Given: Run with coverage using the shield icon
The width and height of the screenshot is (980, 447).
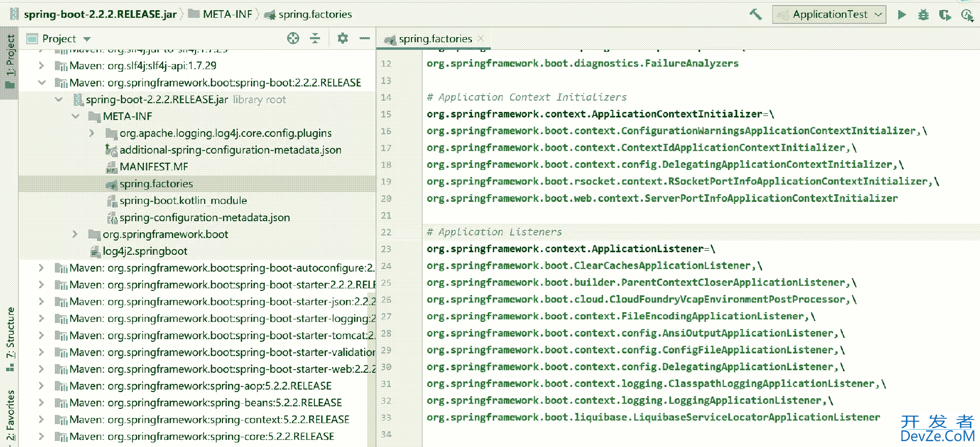Looking at the screenshot, I should click(x=945, y=15).
